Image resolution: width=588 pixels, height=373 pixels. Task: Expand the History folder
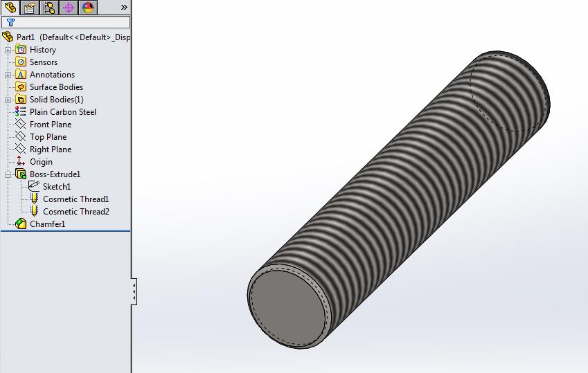point(8,50)
